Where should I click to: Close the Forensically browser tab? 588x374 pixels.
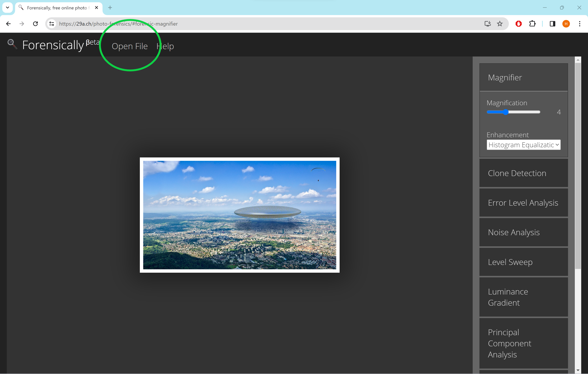click(96, 8)
